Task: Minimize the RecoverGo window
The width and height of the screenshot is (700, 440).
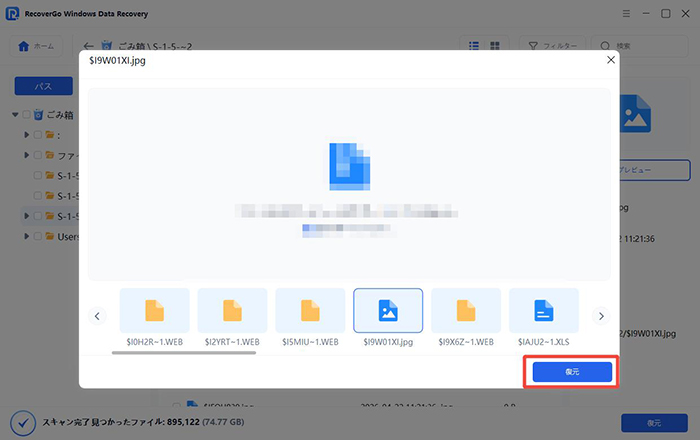Action: [x=646, y=14]
